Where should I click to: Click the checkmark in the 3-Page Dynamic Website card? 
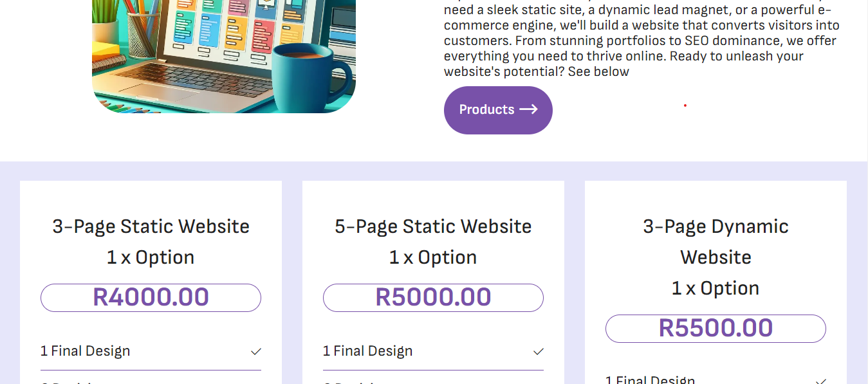(821, 379)
